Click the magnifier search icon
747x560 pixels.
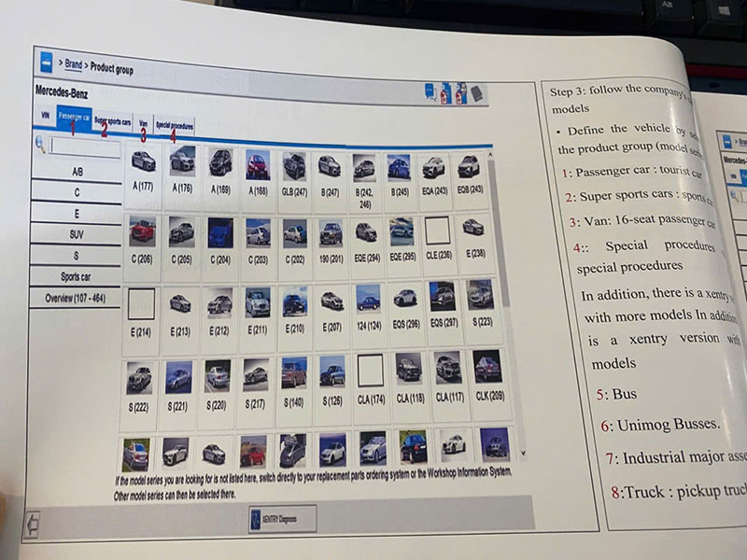pyautogui.click(x=40, y=145)
